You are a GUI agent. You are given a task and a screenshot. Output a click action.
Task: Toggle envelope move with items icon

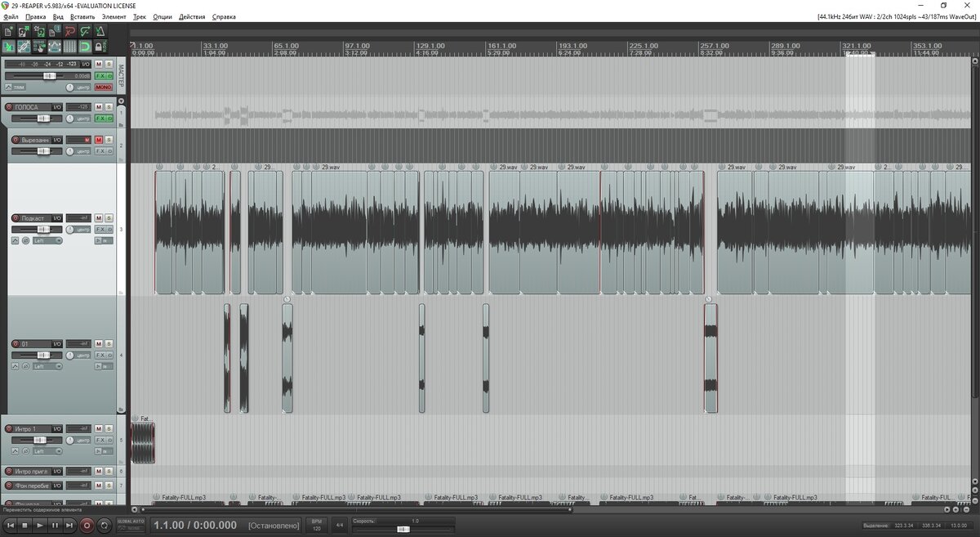tap(54, 47)
